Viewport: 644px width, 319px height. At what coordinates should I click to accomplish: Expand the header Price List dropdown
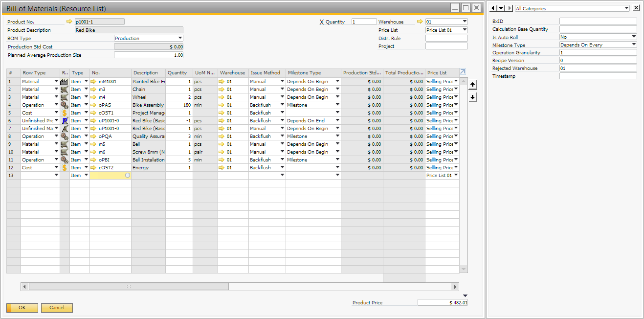tap(465, 30)
